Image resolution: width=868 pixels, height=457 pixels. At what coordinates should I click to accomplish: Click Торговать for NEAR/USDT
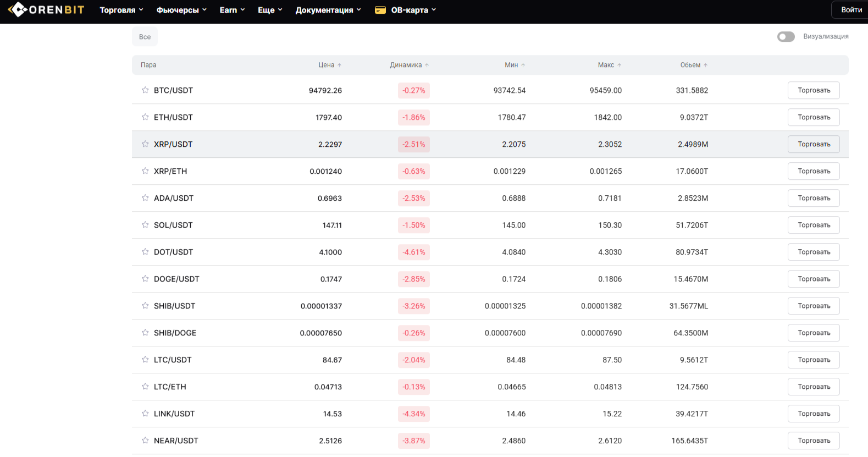point(814,441)
